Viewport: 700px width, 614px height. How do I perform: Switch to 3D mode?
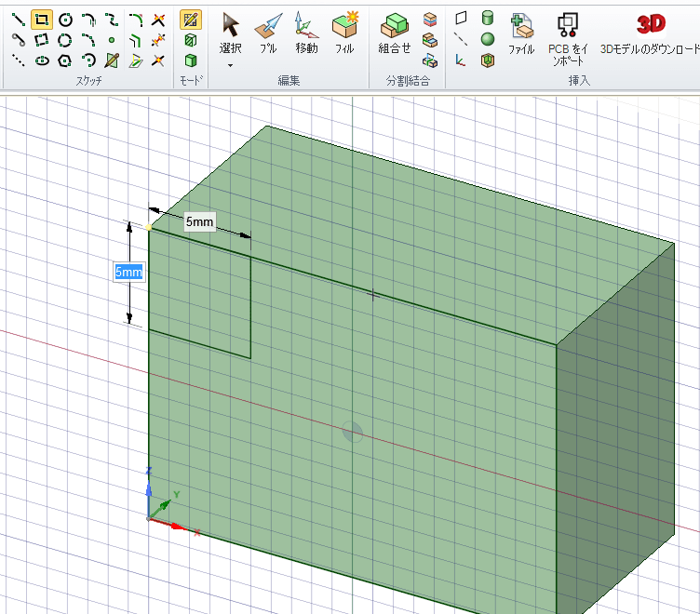(191, 60)
